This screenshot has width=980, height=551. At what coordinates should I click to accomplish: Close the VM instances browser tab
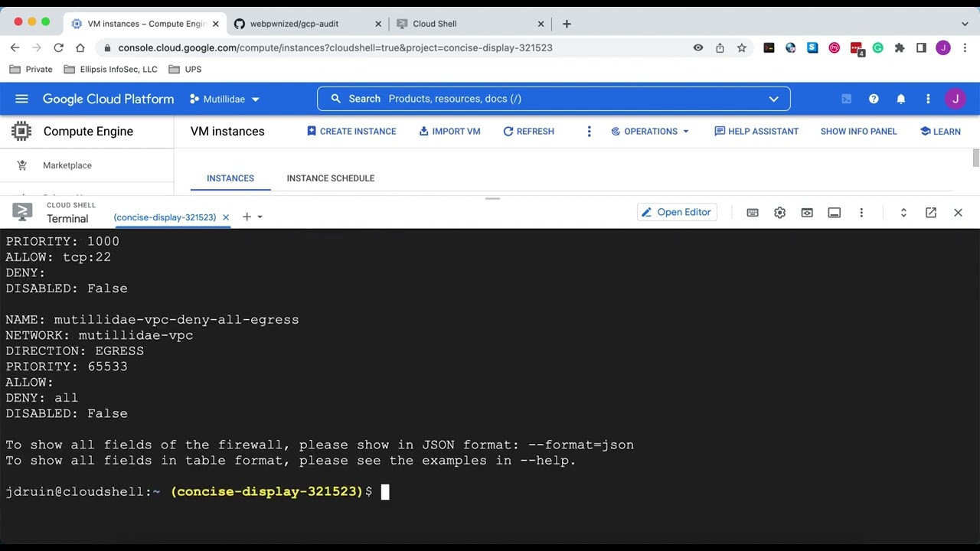[x=215, y=24]
